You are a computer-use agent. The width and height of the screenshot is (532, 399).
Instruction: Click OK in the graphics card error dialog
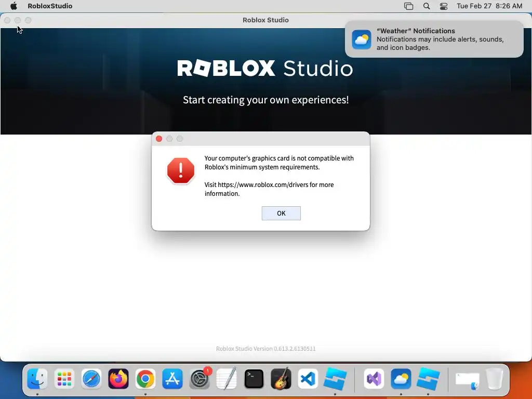[x=281, y=213]
